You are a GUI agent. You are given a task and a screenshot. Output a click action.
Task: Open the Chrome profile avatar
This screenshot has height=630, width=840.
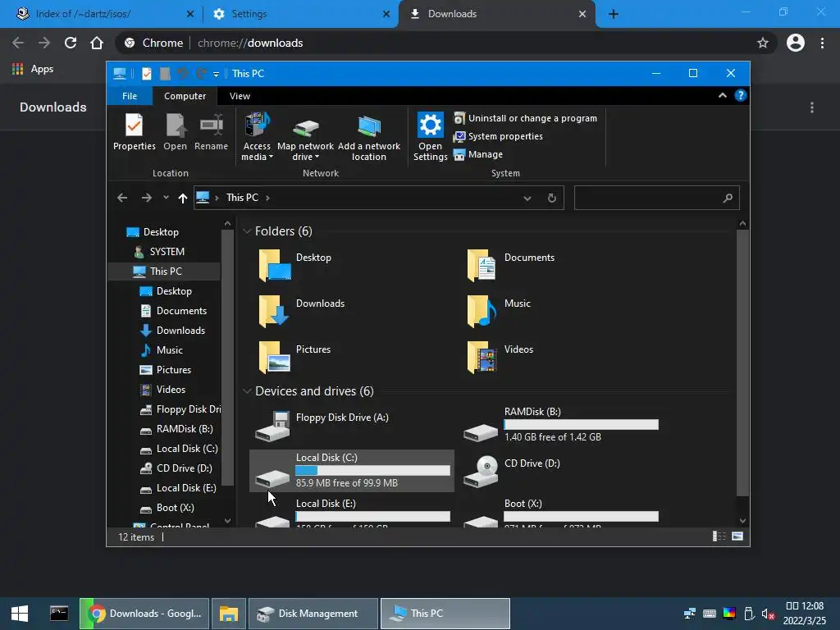click(796, 43)
